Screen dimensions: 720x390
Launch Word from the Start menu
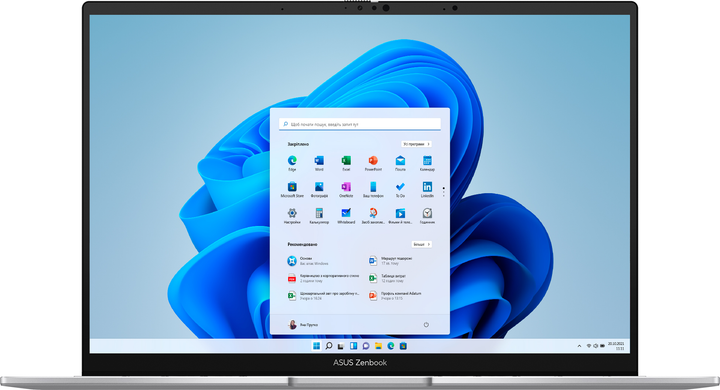coord(319,163)
